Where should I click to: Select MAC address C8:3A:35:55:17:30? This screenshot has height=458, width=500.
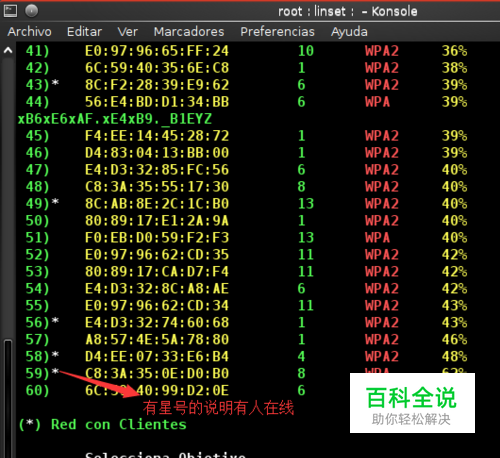[157, 187]
